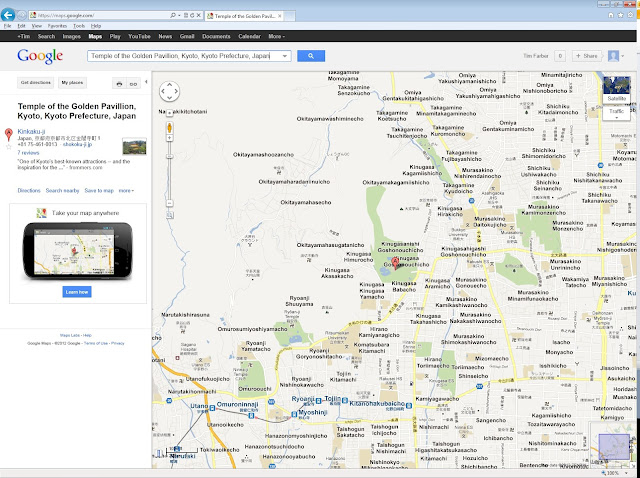The image size is (640, 478).
Task: Click the red marker A in results list
Action: click(8, 134)
